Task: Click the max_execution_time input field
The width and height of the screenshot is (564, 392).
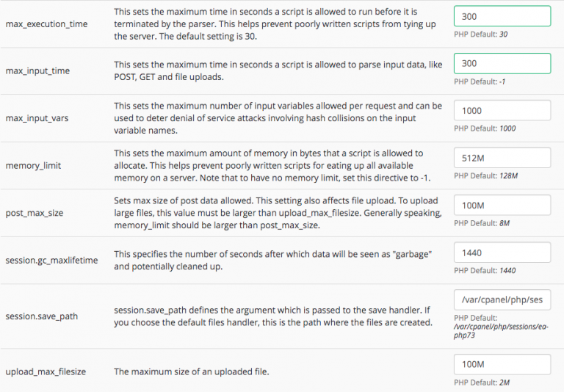Action: coord(502,16)
